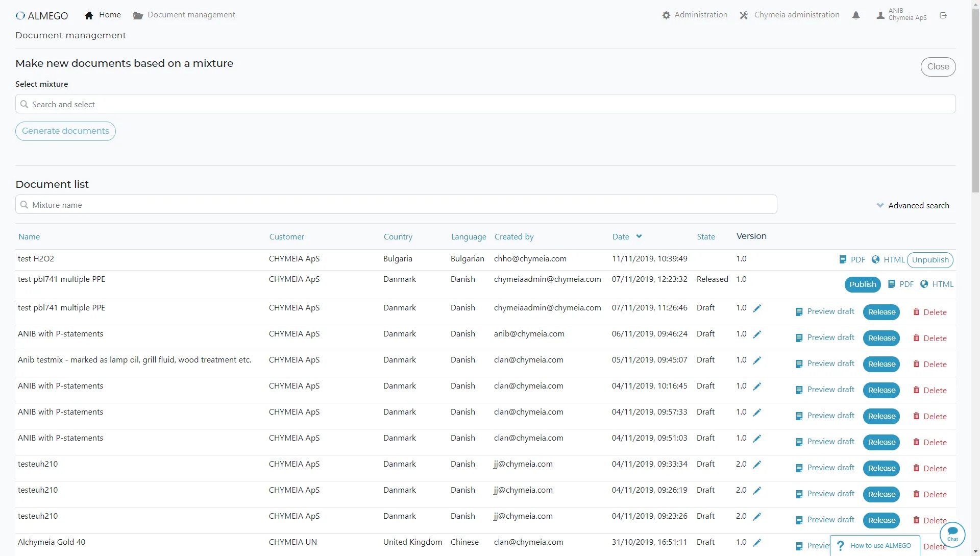Image resolution: width=980 pixels, height=556 pixels.
Task: Click the logout icon
Action: click(943, 15)
